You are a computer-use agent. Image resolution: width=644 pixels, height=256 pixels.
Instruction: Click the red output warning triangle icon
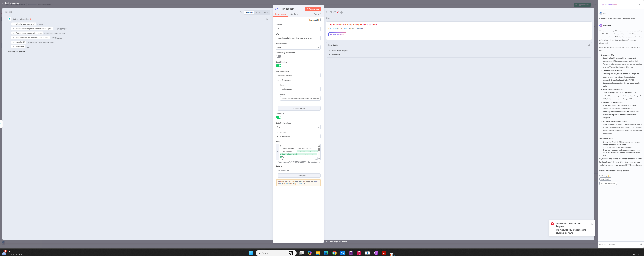(338, 12)
